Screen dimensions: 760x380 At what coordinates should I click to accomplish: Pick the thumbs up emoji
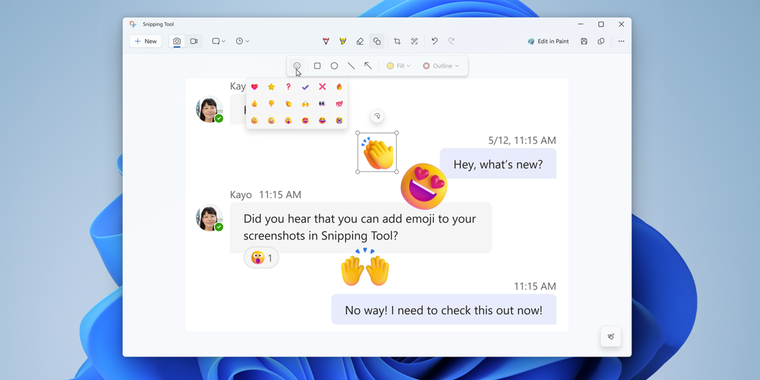[254, 104]
